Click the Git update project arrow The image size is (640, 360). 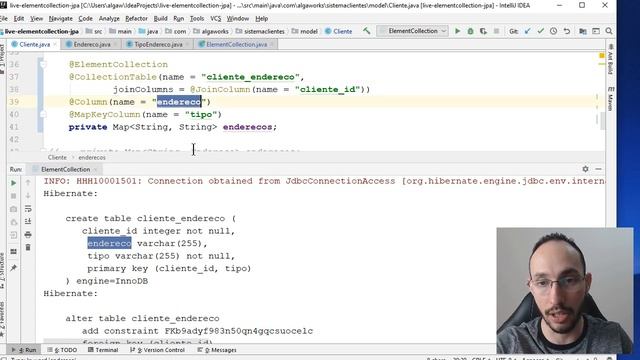(x=527, y=31)
